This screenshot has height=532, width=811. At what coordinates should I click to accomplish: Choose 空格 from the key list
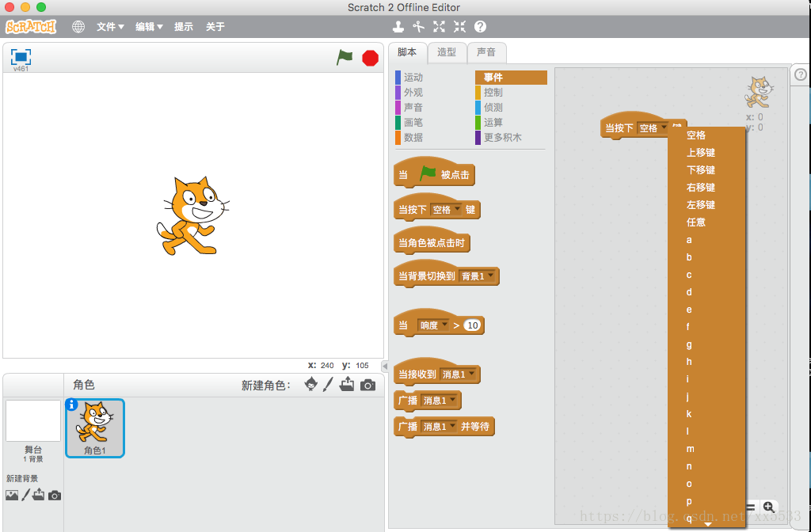click(706, 135)
